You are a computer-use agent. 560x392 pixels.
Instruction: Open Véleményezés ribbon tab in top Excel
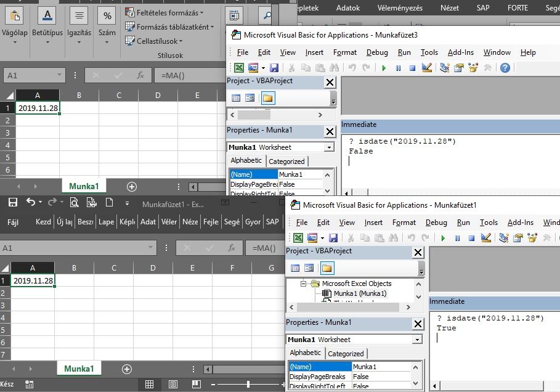coord(400,8)
